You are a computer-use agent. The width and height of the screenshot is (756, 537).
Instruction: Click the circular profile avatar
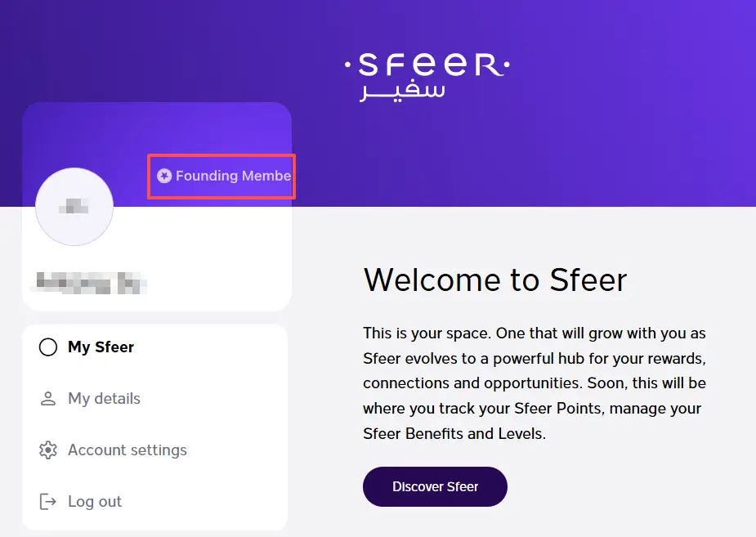point(74,207)
